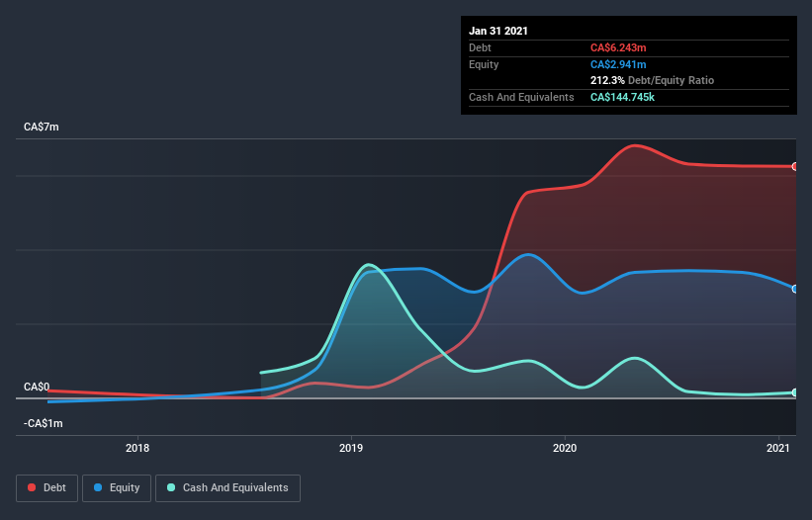
Task: Click the 212.3% Debt/Equity Ratio text
Action: [x=652, y=80]
